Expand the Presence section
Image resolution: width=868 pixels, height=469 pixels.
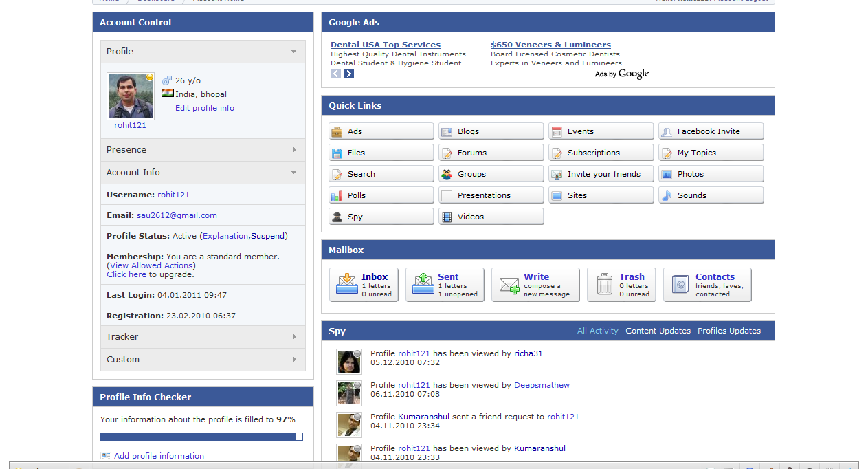point(294,150)
